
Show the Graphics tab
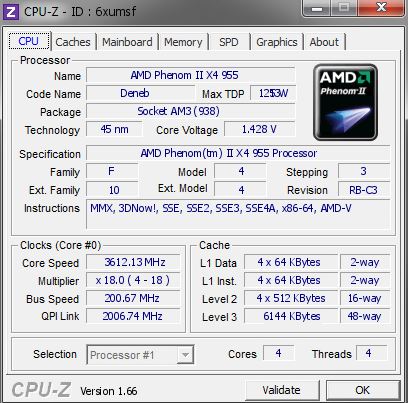[277, 42]
